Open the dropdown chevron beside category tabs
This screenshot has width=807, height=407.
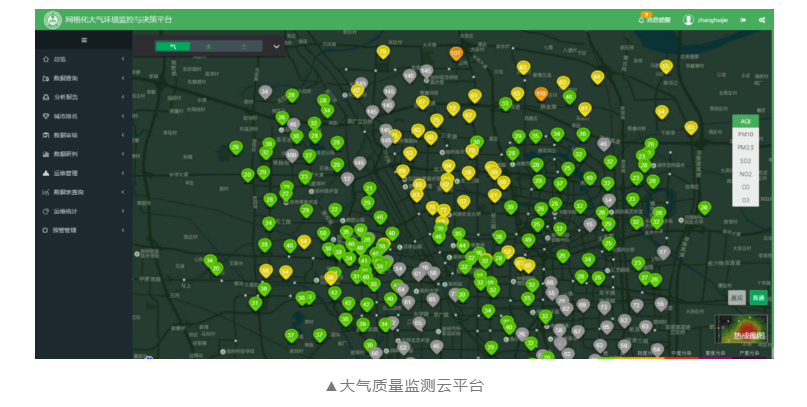point(277,46)
